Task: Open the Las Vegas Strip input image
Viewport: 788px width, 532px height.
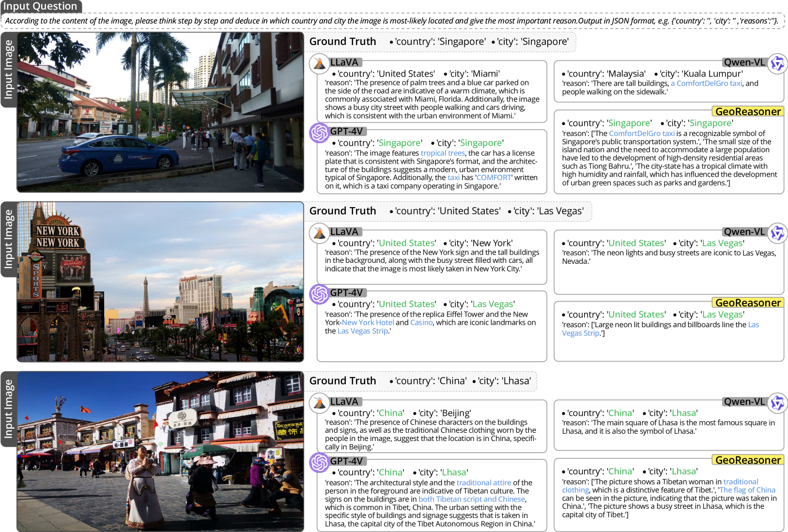Action: [160, 282]
